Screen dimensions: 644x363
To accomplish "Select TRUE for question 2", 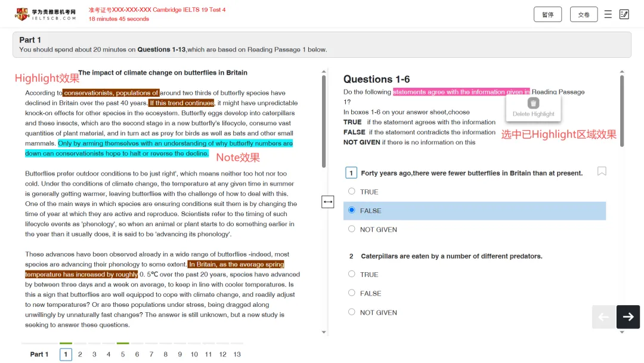I will pos(352,275).
